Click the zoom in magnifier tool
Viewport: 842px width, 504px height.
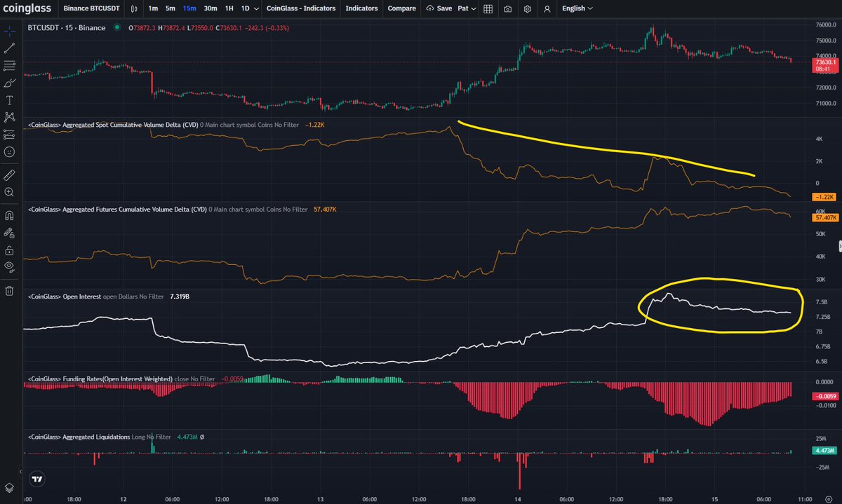[x=9, y=191]
